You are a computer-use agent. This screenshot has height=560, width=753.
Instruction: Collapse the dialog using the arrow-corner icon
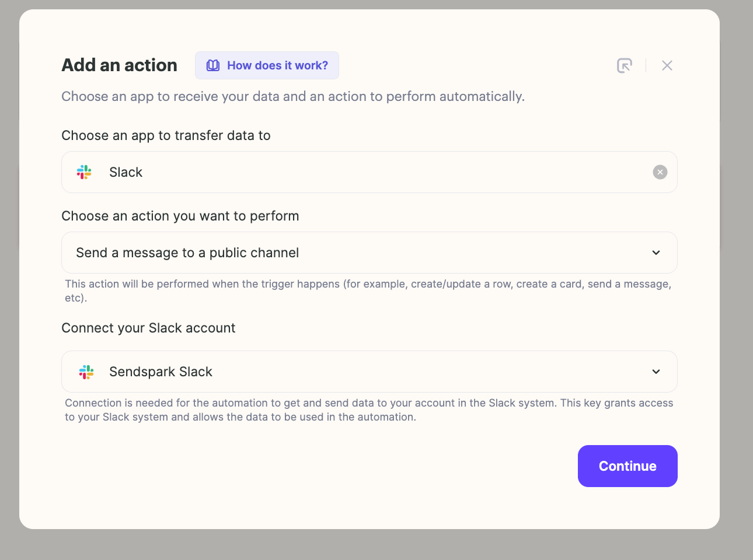click(x=625, y=65)
